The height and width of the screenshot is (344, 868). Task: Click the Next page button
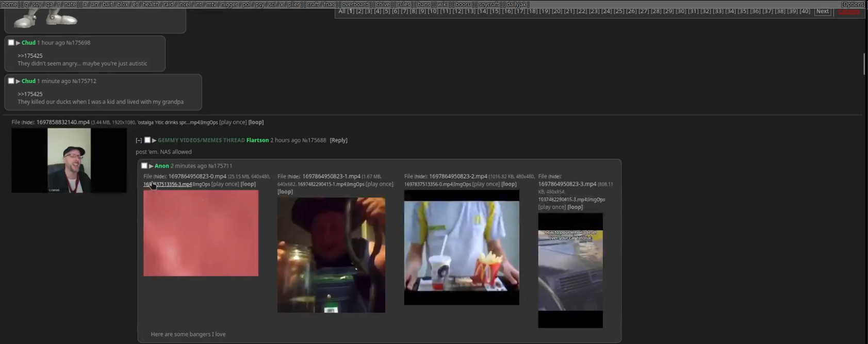click(823, 11)
